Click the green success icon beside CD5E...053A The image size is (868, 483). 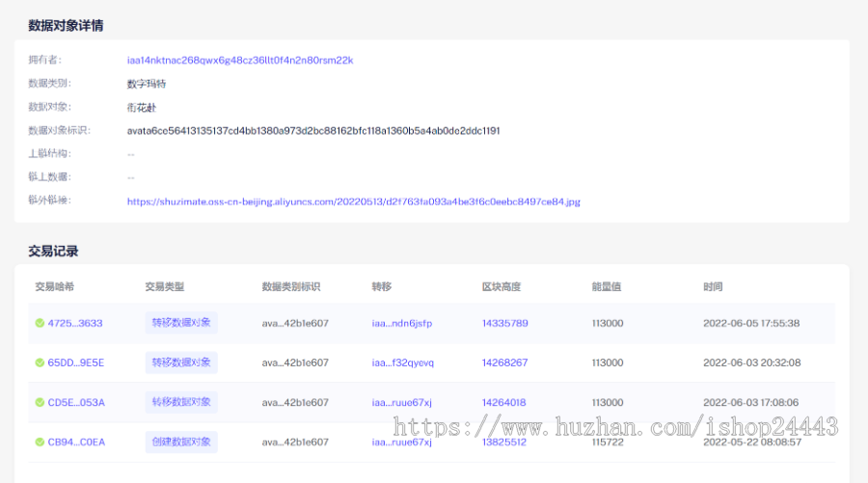tap(40, 403)
